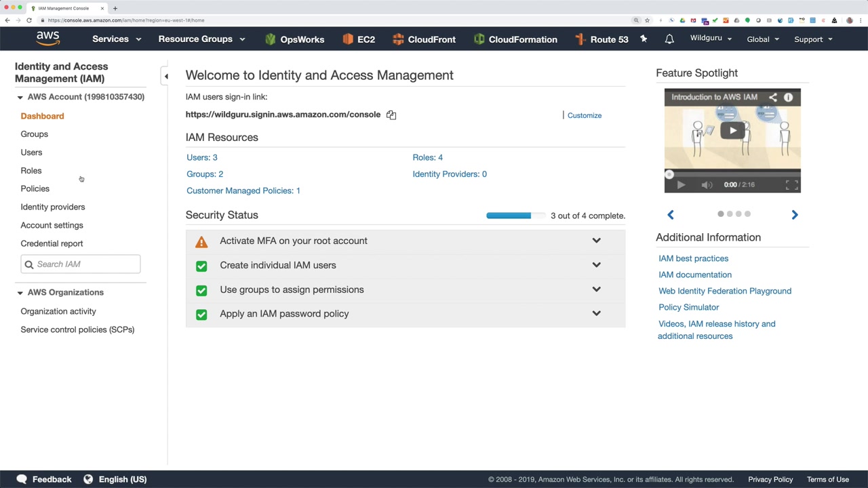Share the Introduction to AWS IAM video
The height and width of the screenshot is (488, 868).
tap(772, 98)
